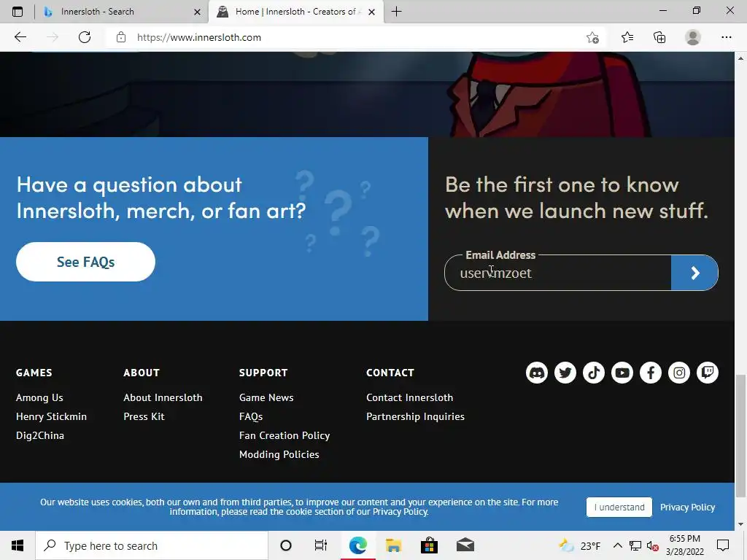Open the weather widget showing 23°F
This screenshot has width=747, height=560.
[579, 545]
